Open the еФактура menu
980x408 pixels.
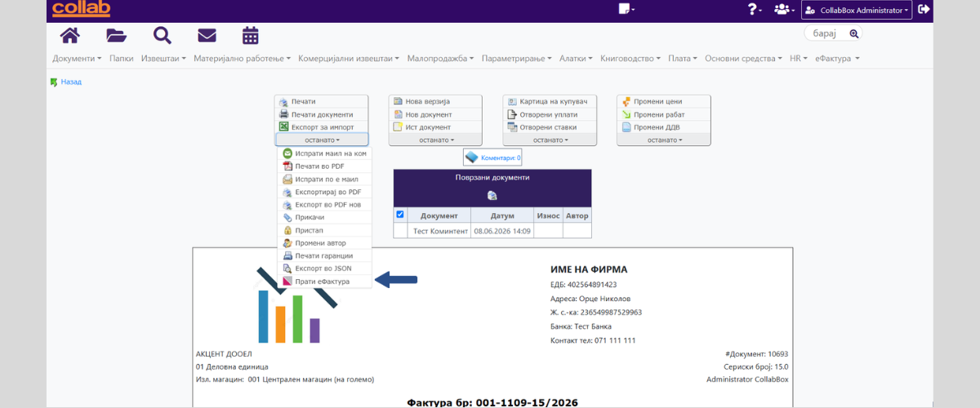click(837, 59)
